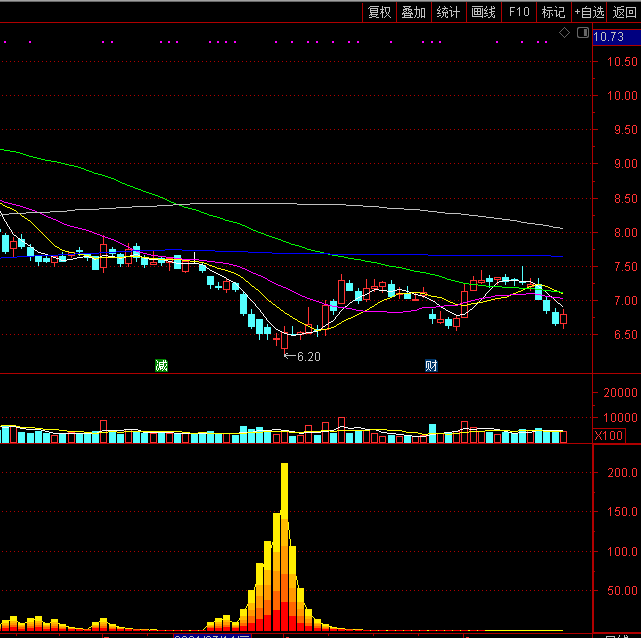The width and height of the screenshot is (641, 638).
Task: Toggle the side panel icon near price scale
Action: pyautogui.click(x=583, y=33)
